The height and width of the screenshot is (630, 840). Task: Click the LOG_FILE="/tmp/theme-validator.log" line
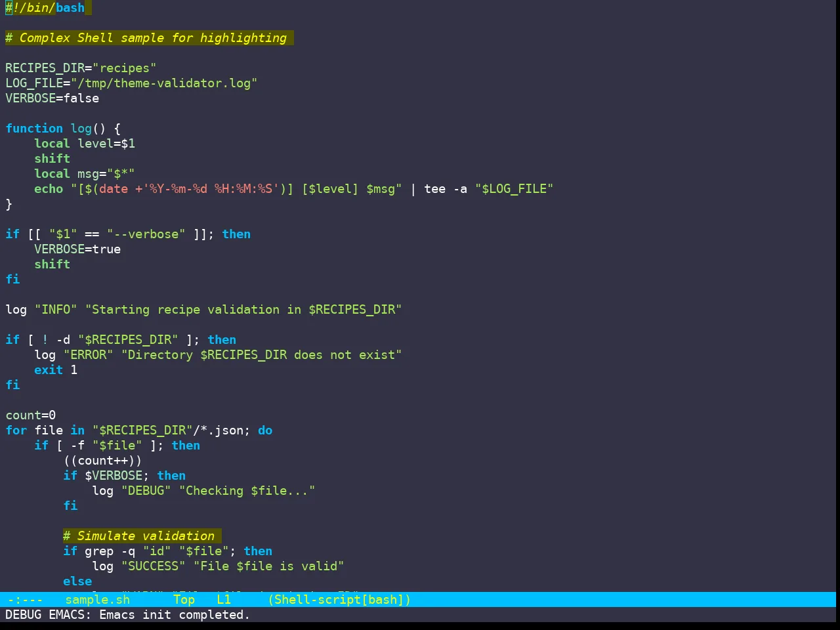pos(131,83)
